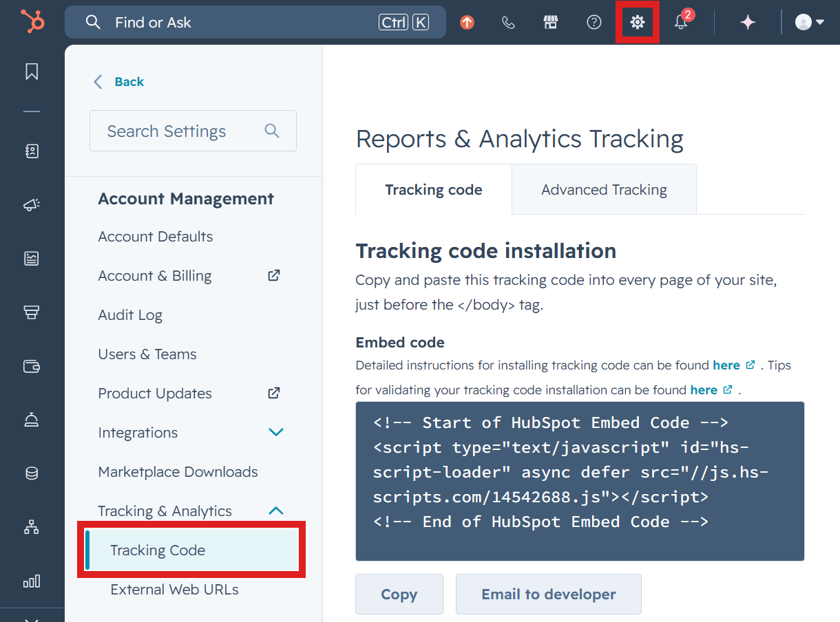Open the Data Management database icon
The height and width of the screenshot is (622, 840).
pos(32,473)
